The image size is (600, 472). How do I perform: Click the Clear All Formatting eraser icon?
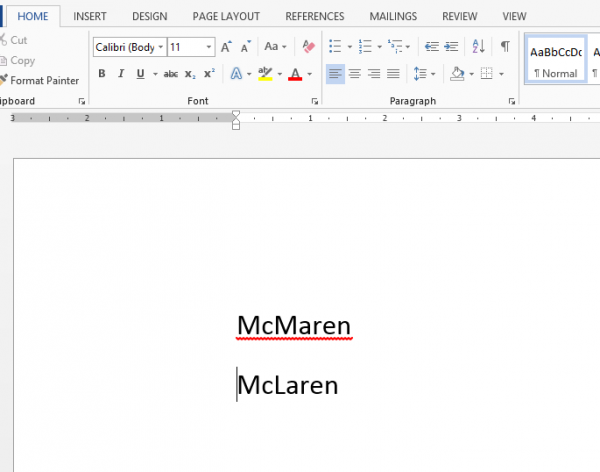308,47
